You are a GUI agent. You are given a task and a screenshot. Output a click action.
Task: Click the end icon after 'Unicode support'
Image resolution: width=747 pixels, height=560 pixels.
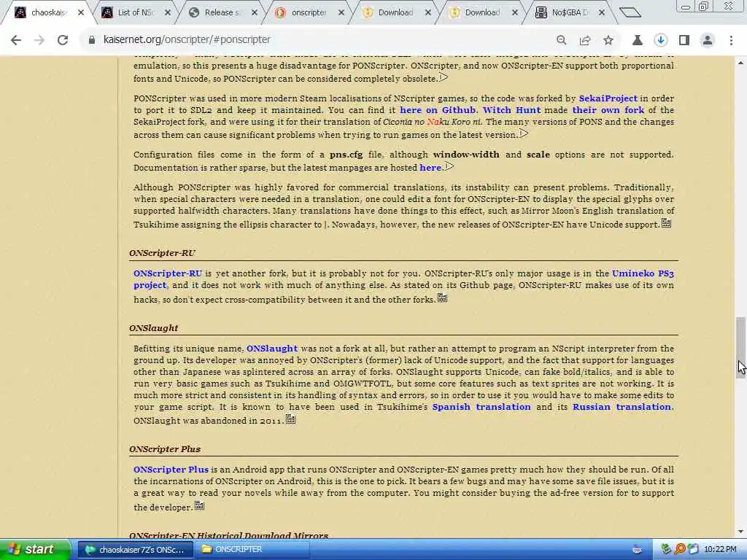coord(666,223)
